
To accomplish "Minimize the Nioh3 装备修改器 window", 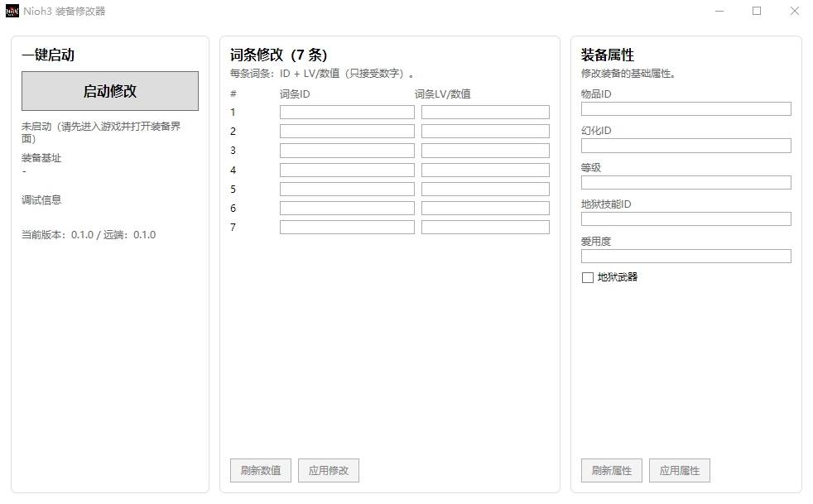I will click(719, 12).
